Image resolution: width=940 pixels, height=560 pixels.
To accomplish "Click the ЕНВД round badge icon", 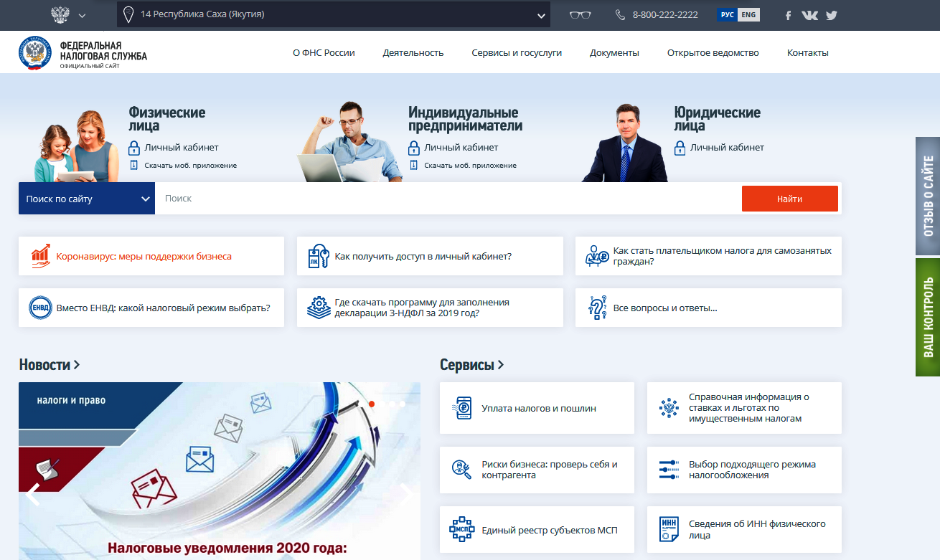I will pyautogui.click(x=41, y=308).
